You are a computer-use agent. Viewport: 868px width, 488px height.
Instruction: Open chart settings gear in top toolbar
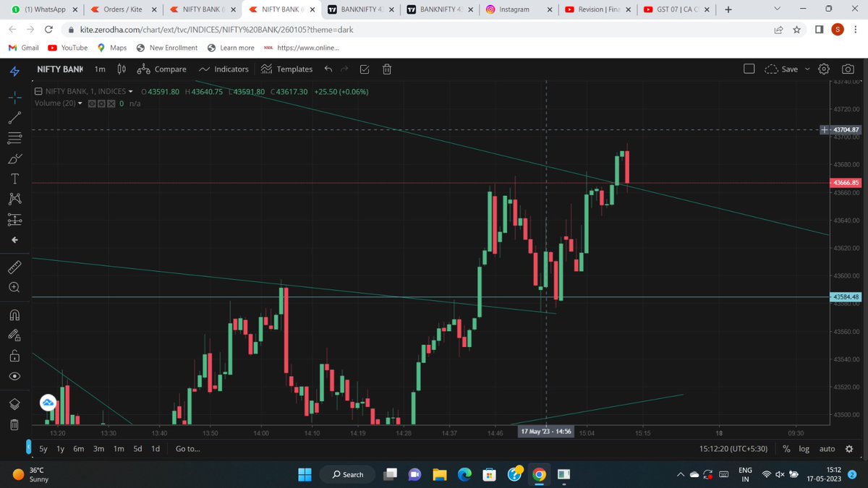click(823, 69)
